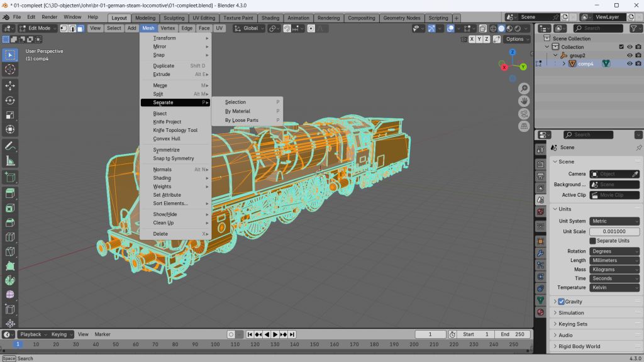644x362 pixels.
Task: Switch to orthographic view using grid icon
Action: [524, 126]
